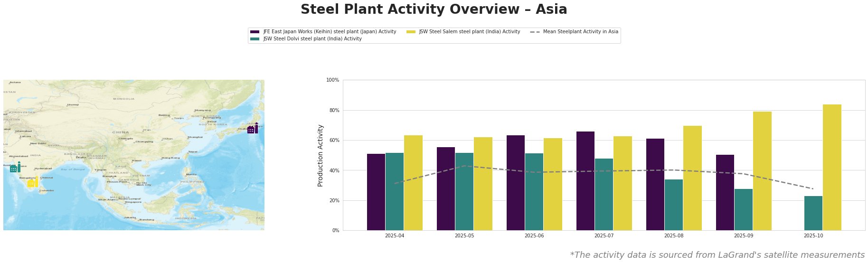Click the teal factory icon near Mumbai
The width and height of the screenshot is (868, 263).
pyautogui.click(x=15, y=168)
